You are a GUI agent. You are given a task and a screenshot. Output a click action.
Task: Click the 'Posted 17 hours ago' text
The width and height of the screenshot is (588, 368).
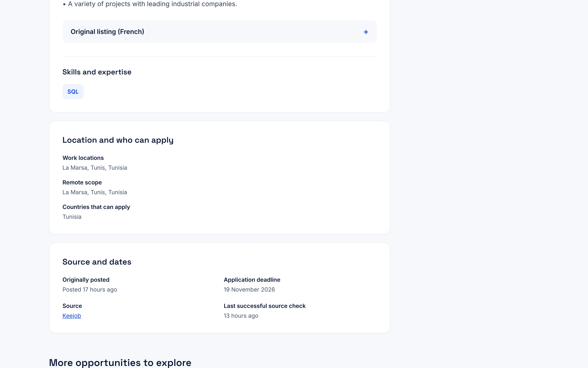point(90,290)
